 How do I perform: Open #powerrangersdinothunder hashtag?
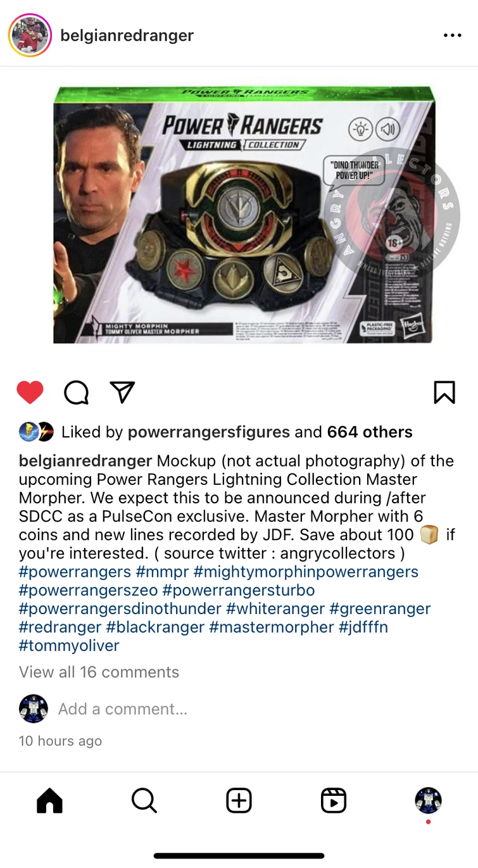coord(120,609)
